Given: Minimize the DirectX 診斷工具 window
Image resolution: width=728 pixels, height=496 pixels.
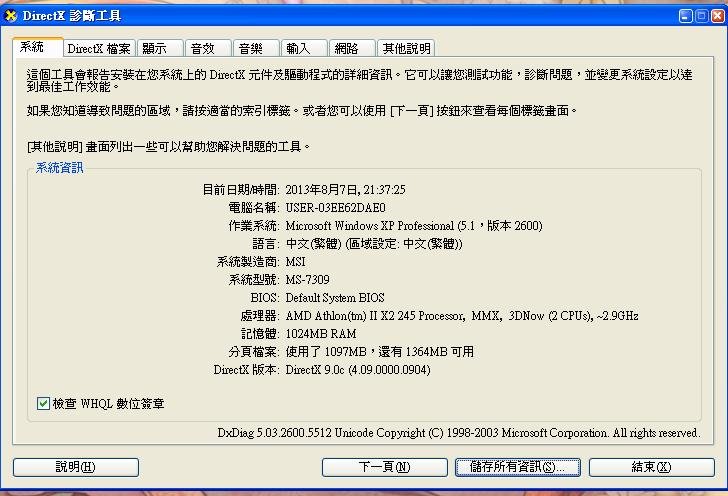Looking at the screenshot, I should [x=685, y=16].
